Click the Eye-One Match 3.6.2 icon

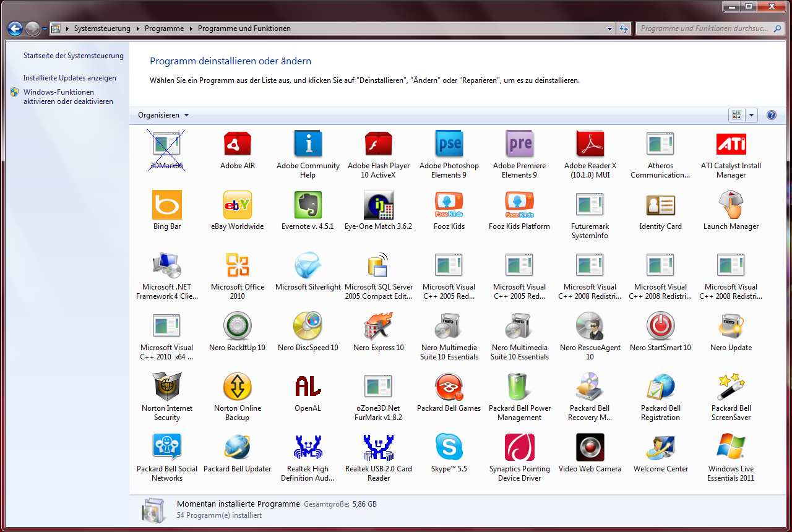(x=379, y=204)
